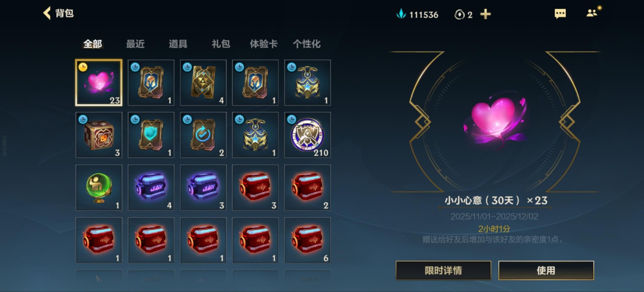Open the 礼包 tab

point(221,44)
